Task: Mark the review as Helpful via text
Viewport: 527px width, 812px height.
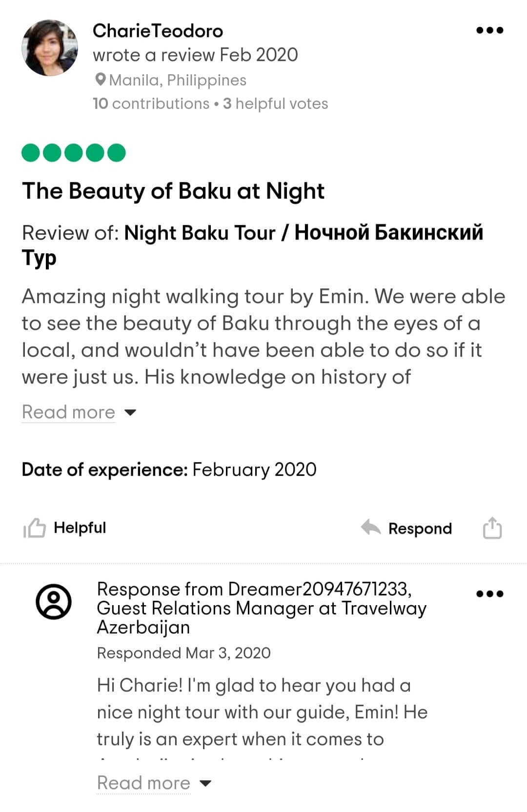Action: click(x=80, y=528)
